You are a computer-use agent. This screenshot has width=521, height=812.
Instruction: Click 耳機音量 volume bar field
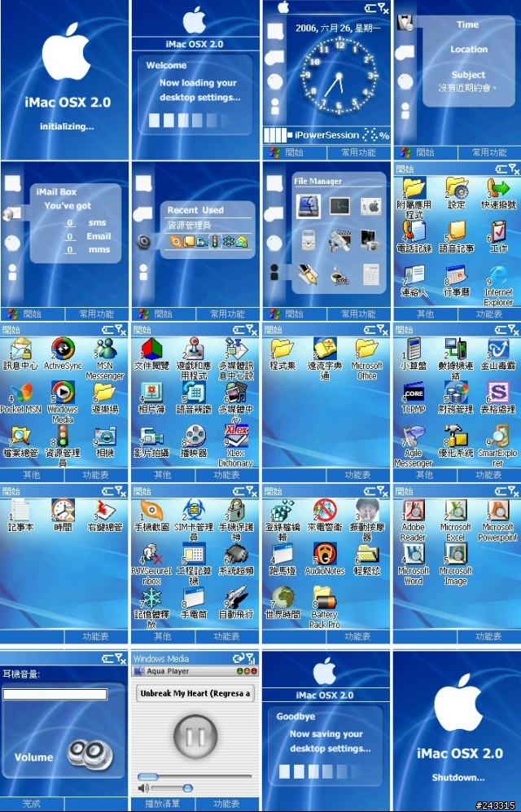coord(55,694)
